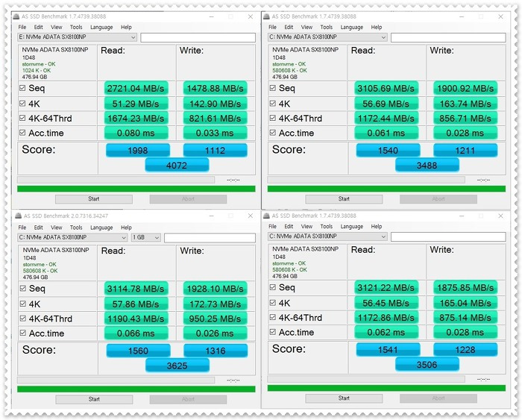Open 1 GB size dropdown in bottom-left window
Viewport: 522px width, 420px height.
click(146, 237)
